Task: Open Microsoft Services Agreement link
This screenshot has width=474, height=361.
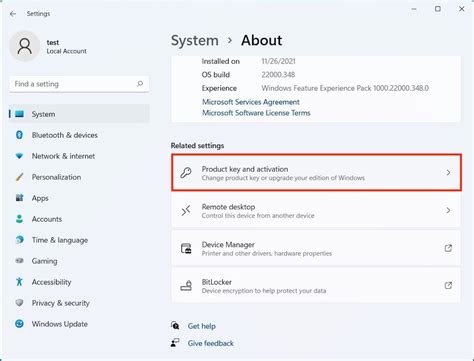Action: pos(251,102)
